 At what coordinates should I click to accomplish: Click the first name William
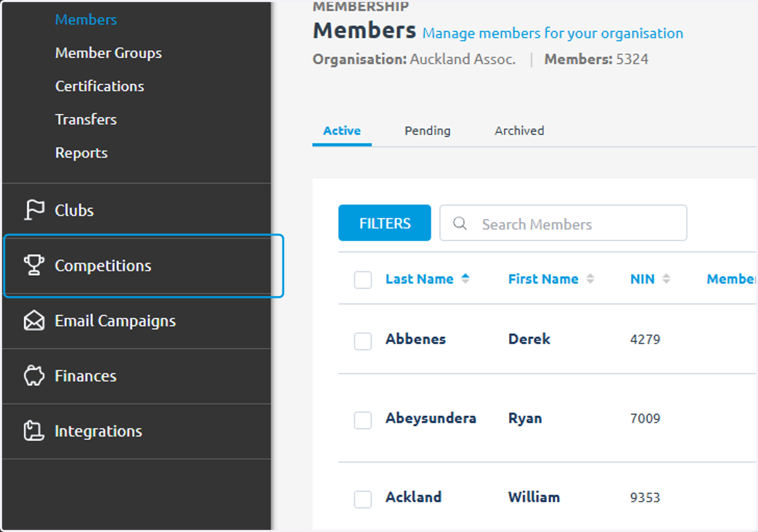[534, 497]
